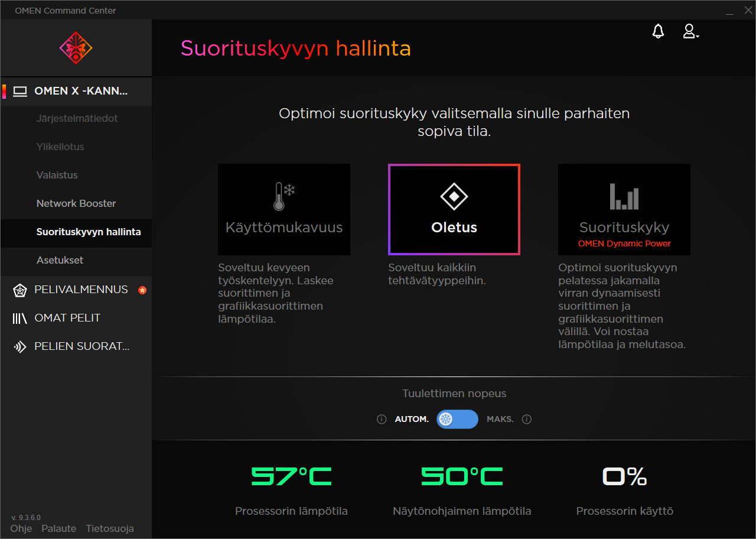Click the info icon beside AUTOM.
The width and height of the screenshot is (756, 539).
click(382, 419)
